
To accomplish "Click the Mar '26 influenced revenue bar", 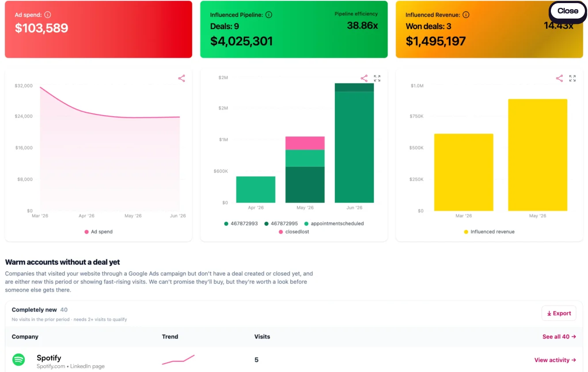I will [x=464, y=172].
